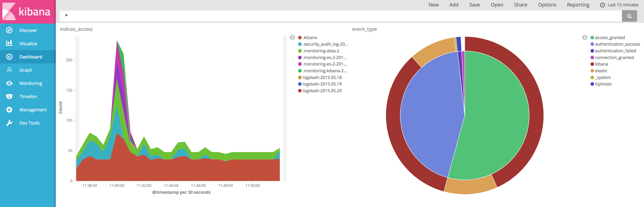Select Dashboard in the sidebar
The image size is (644, 207).
[x=28, y=57]
